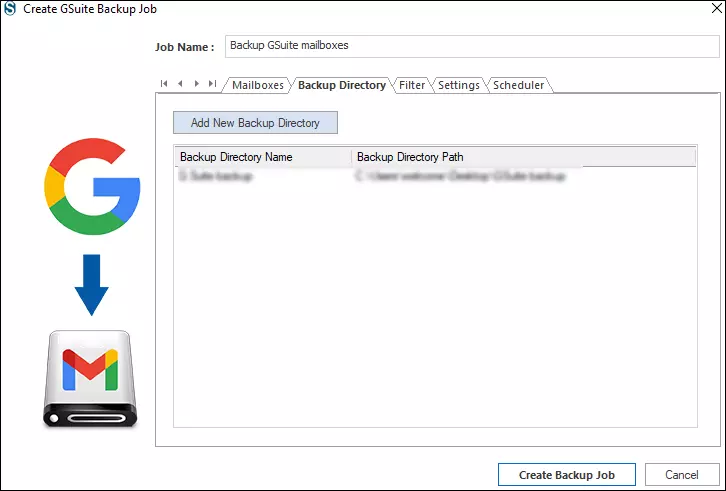Close the Create GSuite Backup Job window
This screenshot has height=491, width=726.
pos(716,8)
